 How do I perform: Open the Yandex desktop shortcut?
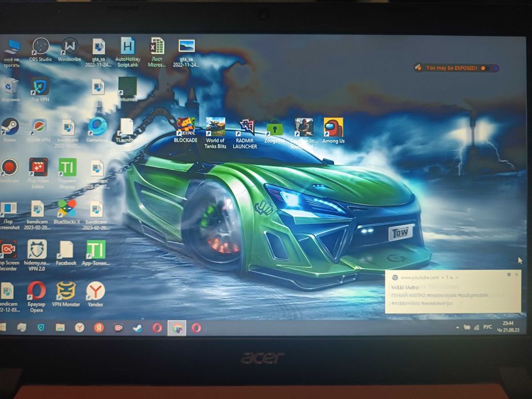95,294
